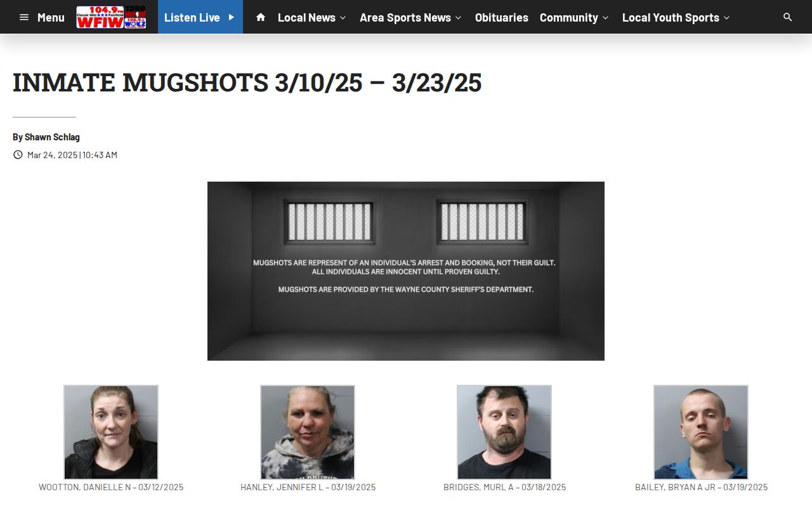812x508 pixels.
Task: Click caption WOOTTON, DANIELLE N – 03/12/2025
Action: [111, 487]
